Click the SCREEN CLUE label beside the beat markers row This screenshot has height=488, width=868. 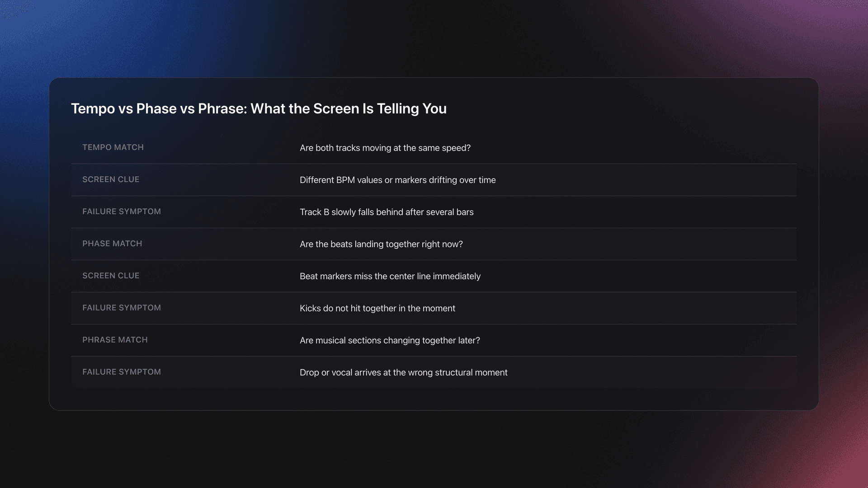click(111, 276)
